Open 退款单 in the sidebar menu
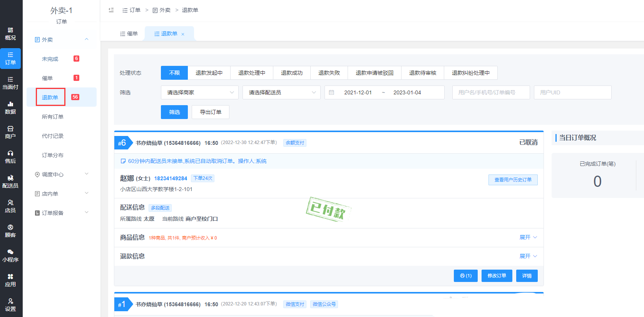Image resolution: width=644 pixels, height=317 pixels. point(50,97)
